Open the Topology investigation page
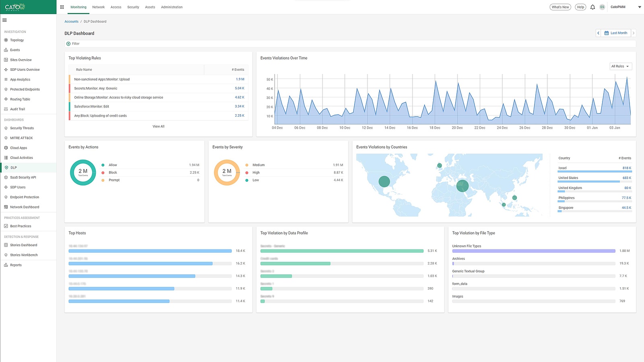Image resolution: width=644 pixels, height=362 pixels. 16,40
